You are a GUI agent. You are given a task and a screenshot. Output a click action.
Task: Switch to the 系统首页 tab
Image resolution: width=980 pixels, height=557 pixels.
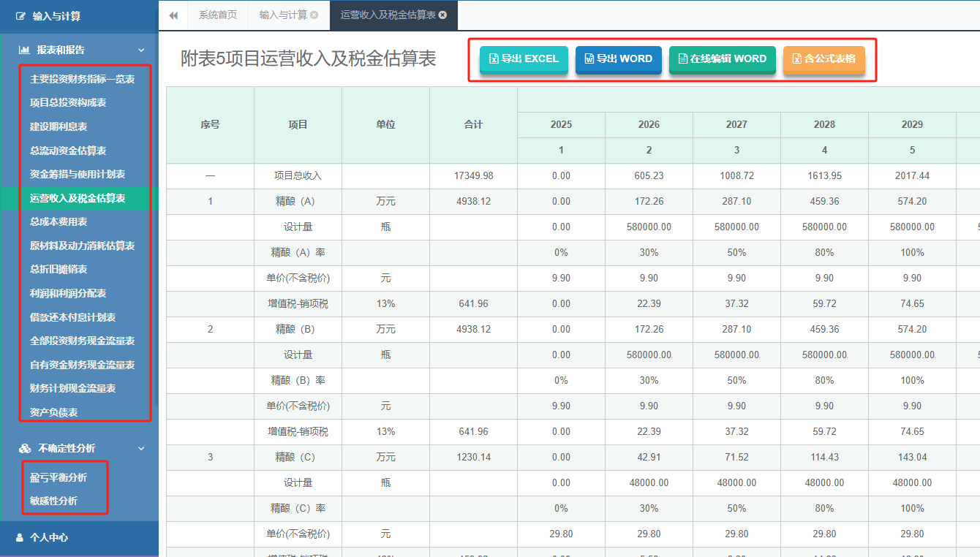tap(216, 15)
